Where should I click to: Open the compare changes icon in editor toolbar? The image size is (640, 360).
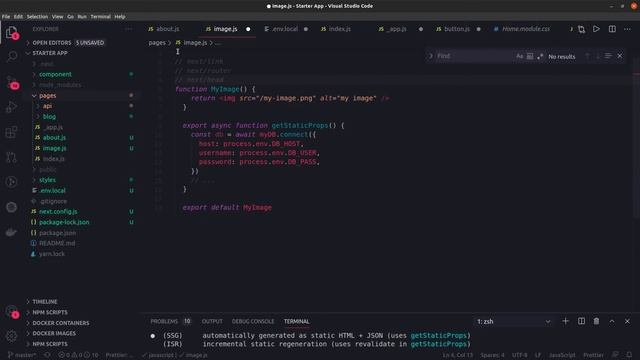pyautogui.click(x=581, y=29)
